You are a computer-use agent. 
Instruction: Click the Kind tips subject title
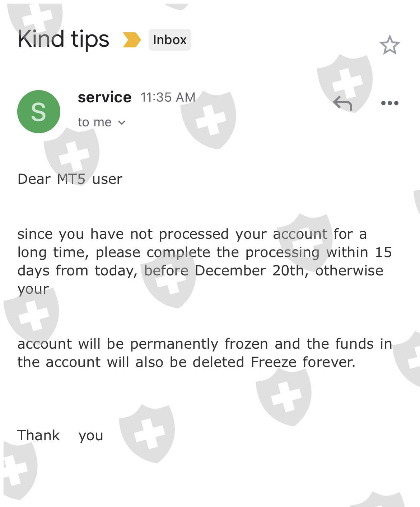pos(64,39)
